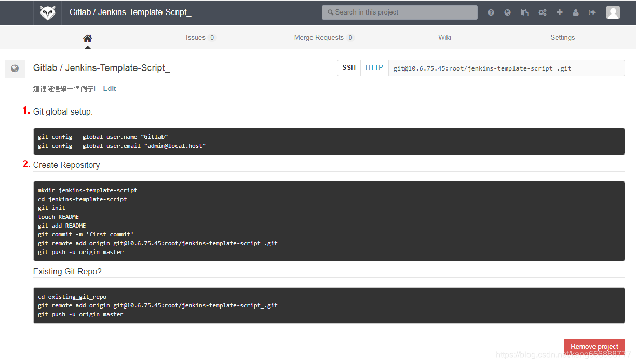This screenshot has height=364, width=636.
Task: Click the user.name "Gitlab" config line
Action: [103, 137]
